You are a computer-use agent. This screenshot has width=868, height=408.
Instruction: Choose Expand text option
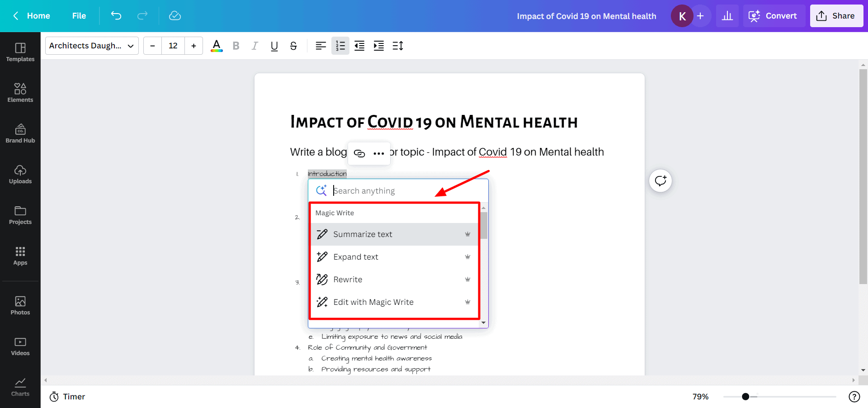(356, 257)
